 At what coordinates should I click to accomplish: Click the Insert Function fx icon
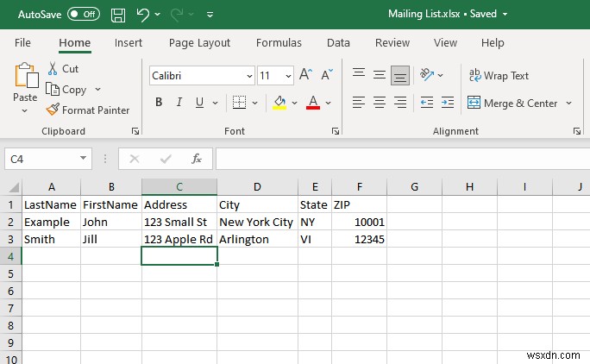click(197, 159)
